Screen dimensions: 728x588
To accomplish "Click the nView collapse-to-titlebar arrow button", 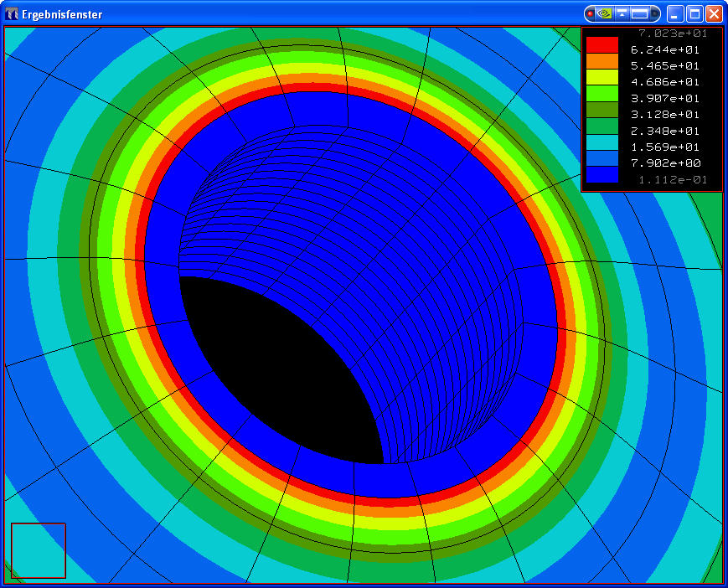I will (622, 14).
